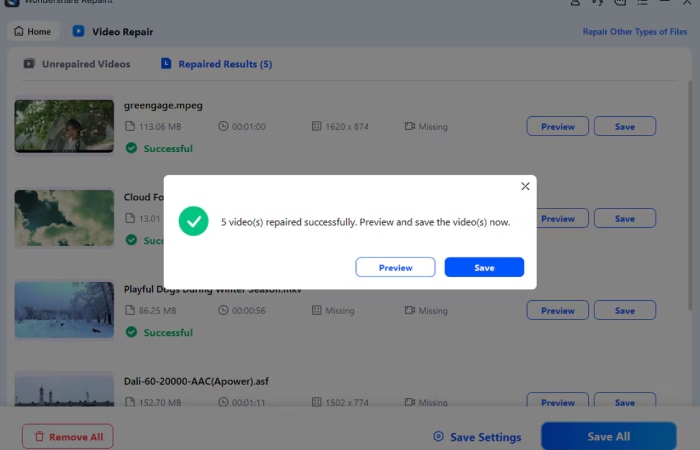Click green check icon in Cloud row
The image size is (700, 450).
tap(131, 240)
